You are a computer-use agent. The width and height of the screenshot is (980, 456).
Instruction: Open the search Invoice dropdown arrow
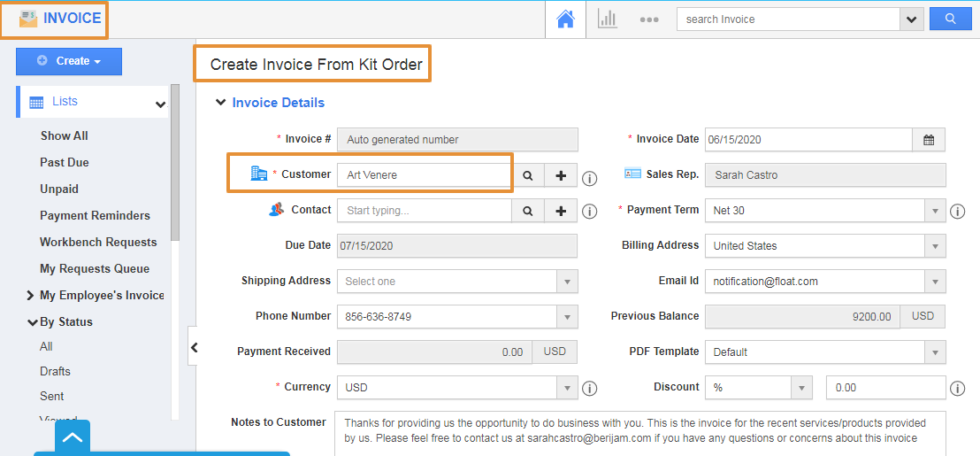[911, 19]
